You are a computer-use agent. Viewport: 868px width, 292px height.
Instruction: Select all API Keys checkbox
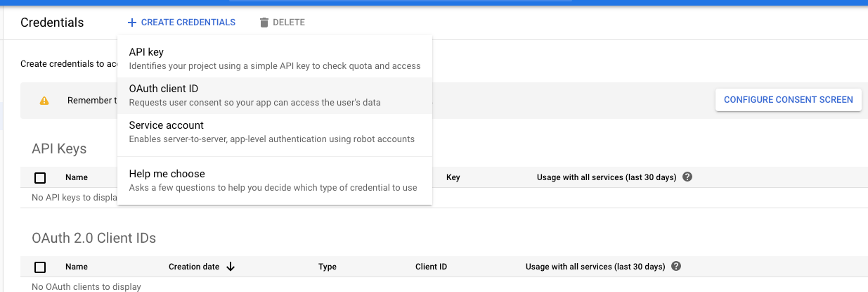tap(40, 177)
